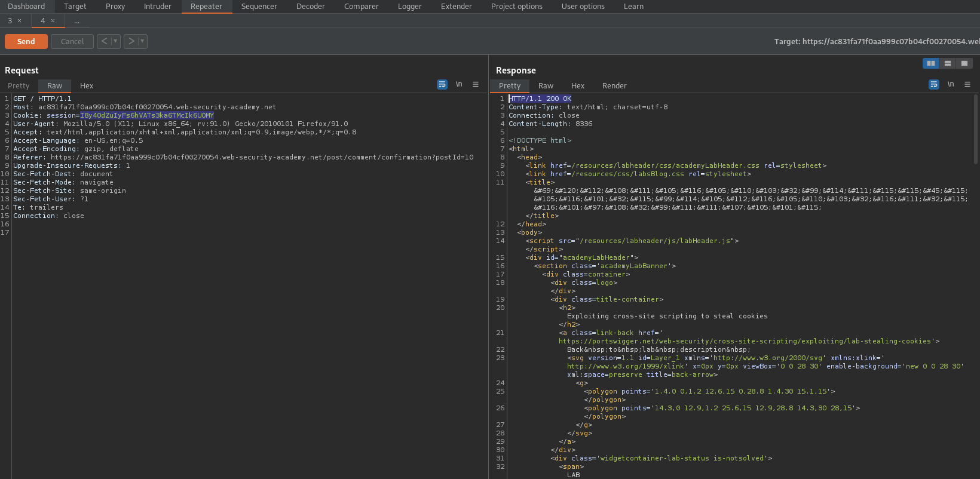Open the Dashboard tab
980x479 pixels.
click(x=26, y=7)
